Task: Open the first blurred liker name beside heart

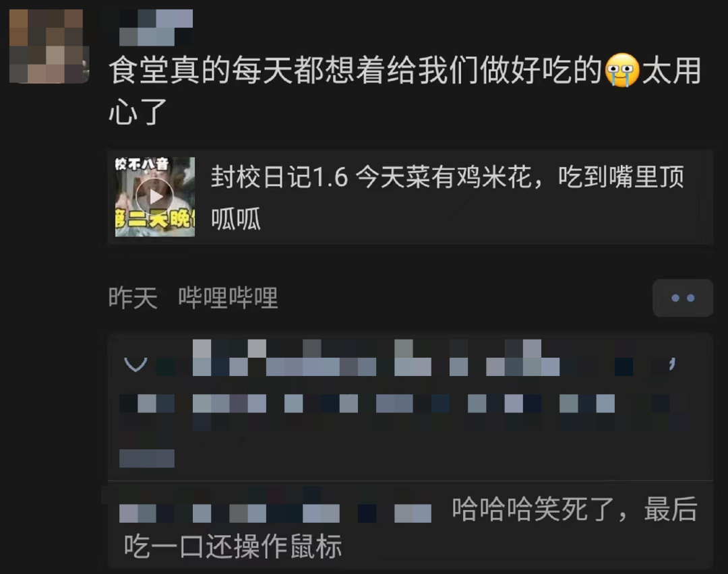Action: pos(229,357)
